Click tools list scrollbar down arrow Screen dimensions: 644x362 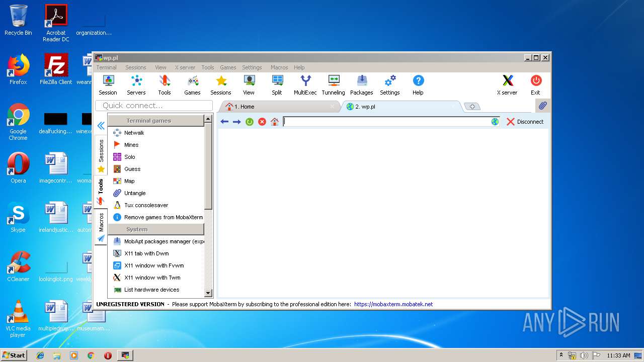click(208, 293)
